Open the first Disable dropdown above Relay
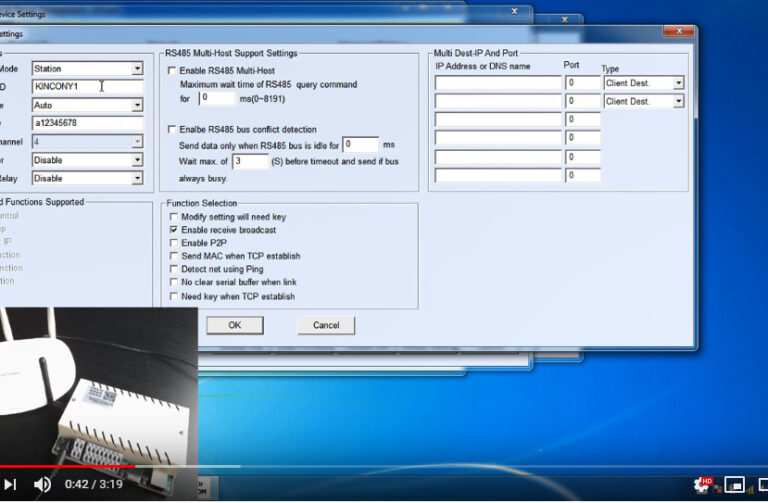Screen dimensions: 768x503 137,160
